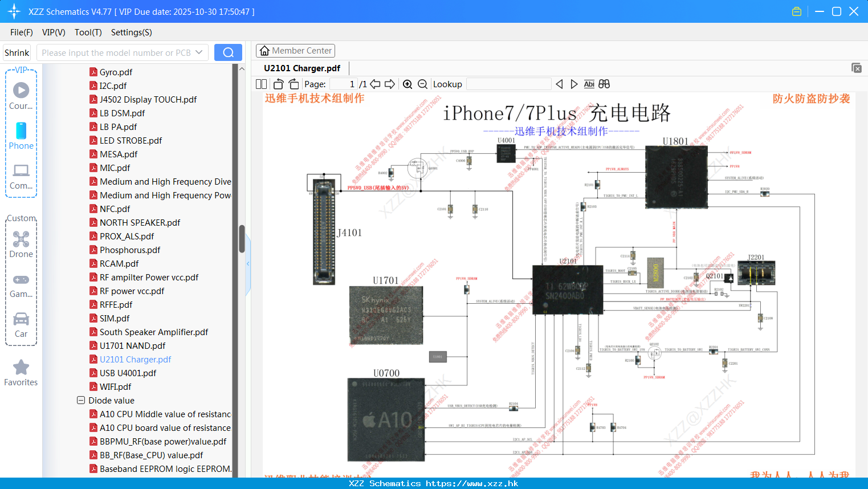Viewport: 868px width, 489px height.
Task: Click the yellow toolbox icon in title bar
Action: (x=797, y=11)
